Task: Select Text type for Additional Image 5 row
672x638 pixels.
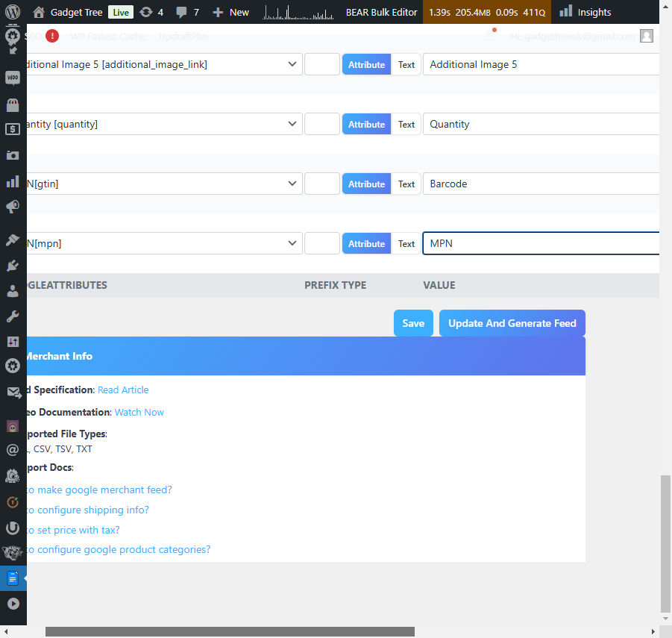Action: tap(406, 64)
